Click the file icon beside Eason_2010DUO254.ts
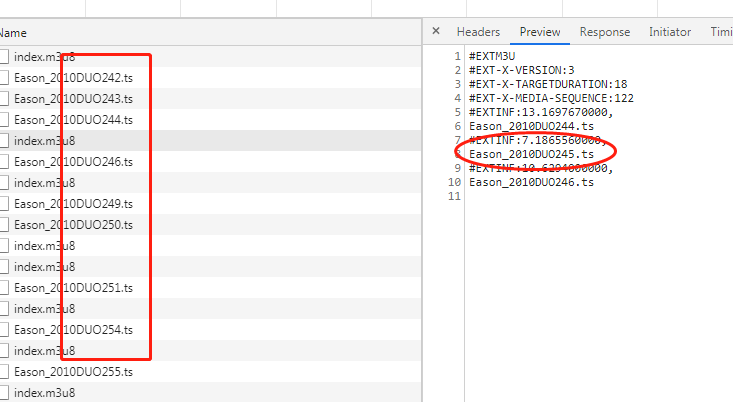The width and height of the screenshot is (733, 402). 4,330
